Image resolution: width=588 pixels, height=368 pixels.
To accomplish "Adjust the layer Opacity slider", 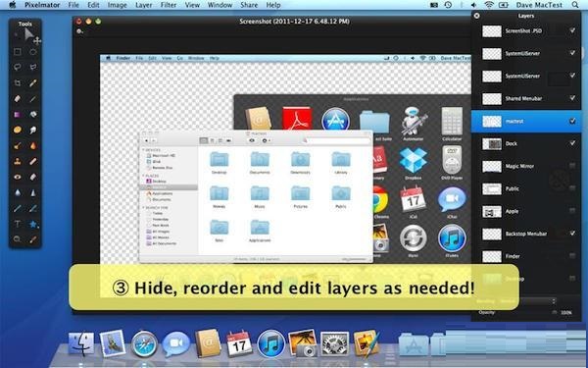I will coord(554,312).
